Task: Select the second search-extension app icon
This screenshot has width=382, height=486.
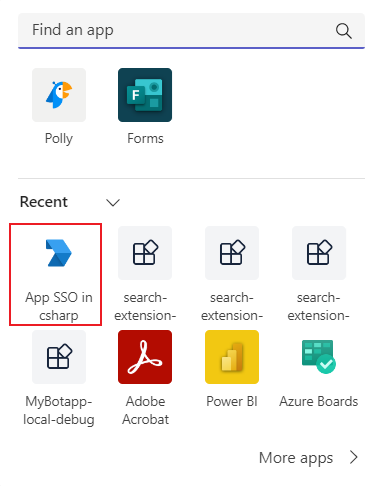Action: pos(232,253)
